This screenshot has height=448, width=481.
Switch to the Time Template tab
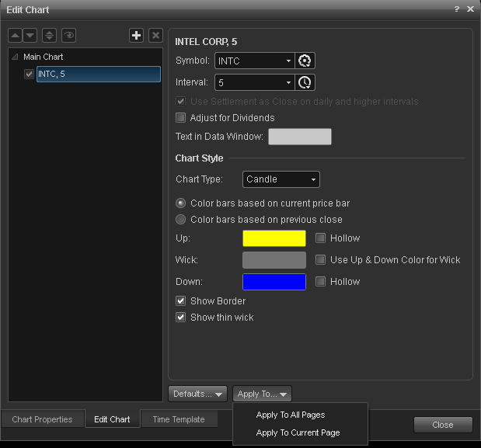[x=179, y=419]
